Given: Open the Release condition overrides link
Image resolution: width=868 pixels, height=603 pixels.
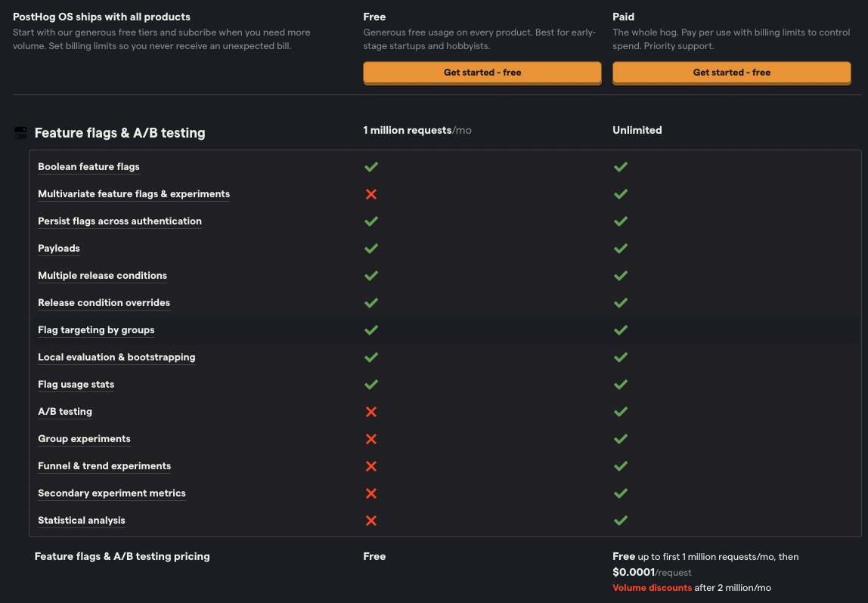Looking at the screenshot, I should pyautogui.click(x=104, y=303).
